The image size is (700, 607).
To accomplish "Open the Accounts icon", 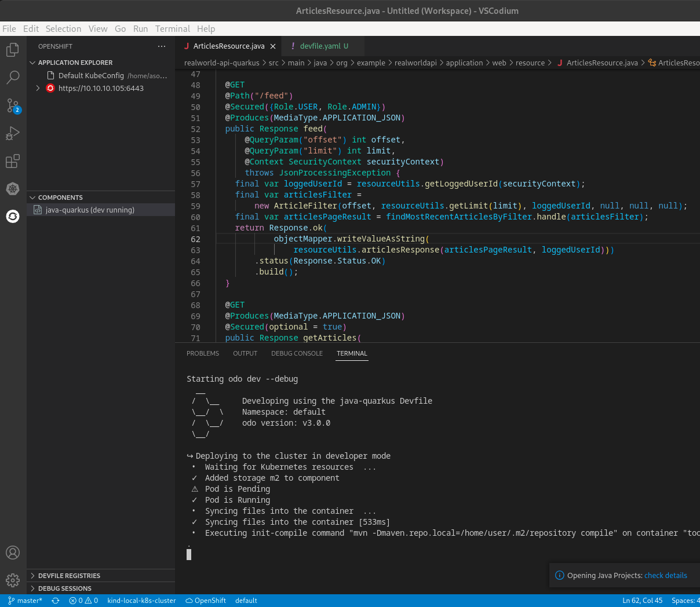I will point(13,553).
